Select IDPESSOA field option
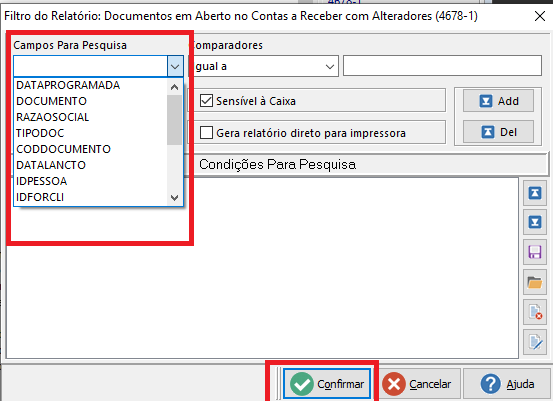 tap(42, 181)
